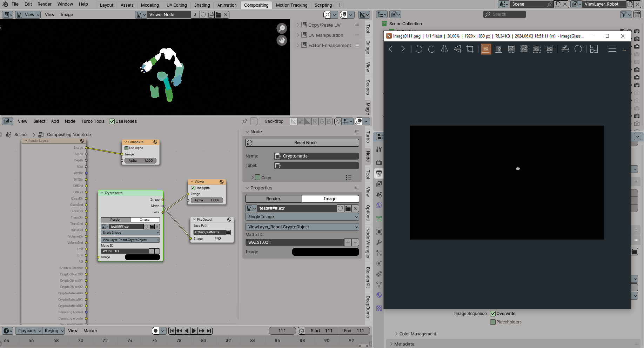This screenshot has height=348, width=644.
Task: Click the Reset Node button
Action: click(302, 143)
